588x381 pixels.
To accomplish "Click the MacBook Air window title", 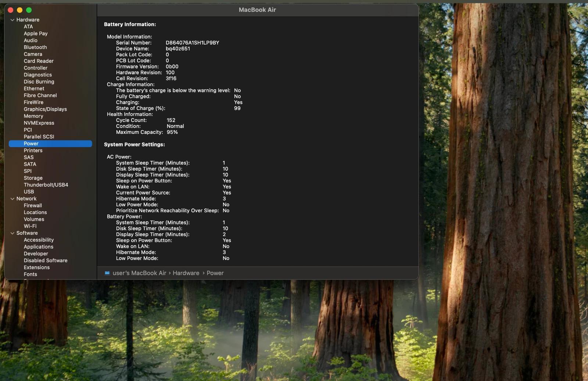I will coord(257,10).
